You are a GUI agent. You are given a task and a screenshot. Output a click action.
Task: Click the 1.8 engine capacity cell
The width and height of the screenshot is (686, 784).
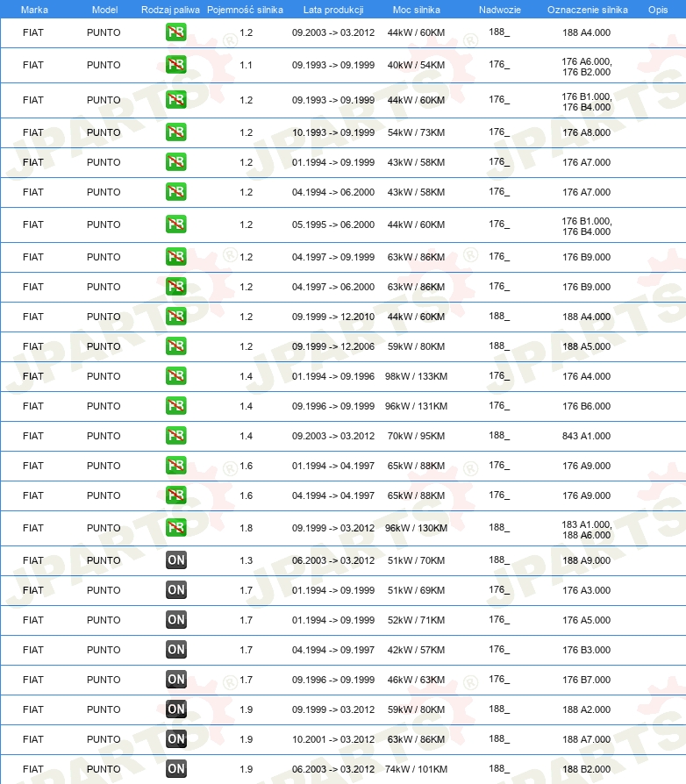pyautogui.click(x=246, y=528)
